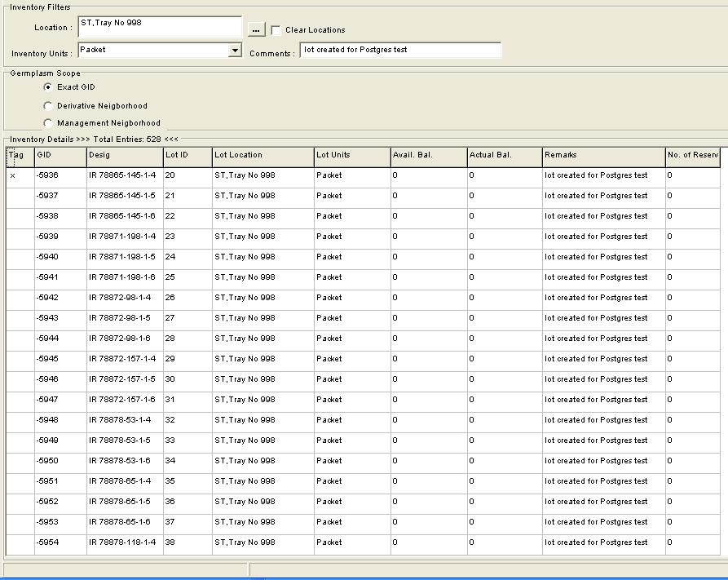The image size is (728, 580).
Task: Select designation IR 78878-53-1-5
Action: coord(126,443)
